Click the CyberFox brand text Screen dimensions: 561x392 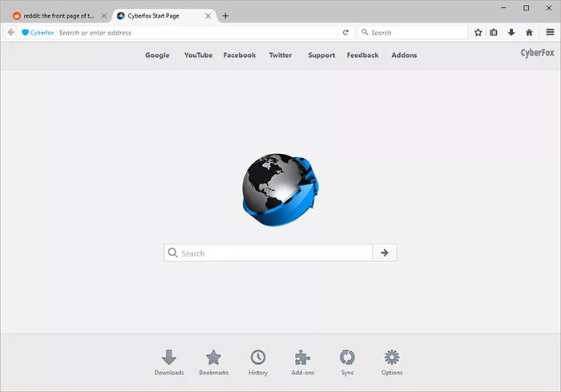tap(537, 53)
